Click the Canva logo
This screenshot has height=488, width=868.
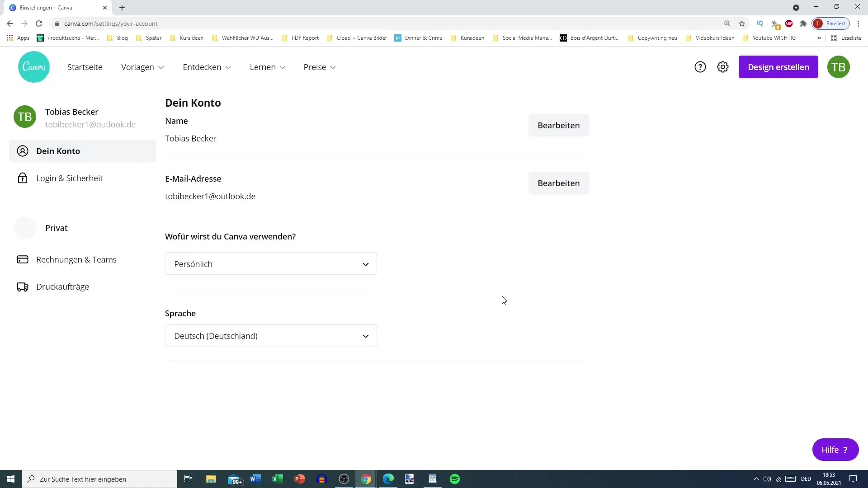[34, 67]
